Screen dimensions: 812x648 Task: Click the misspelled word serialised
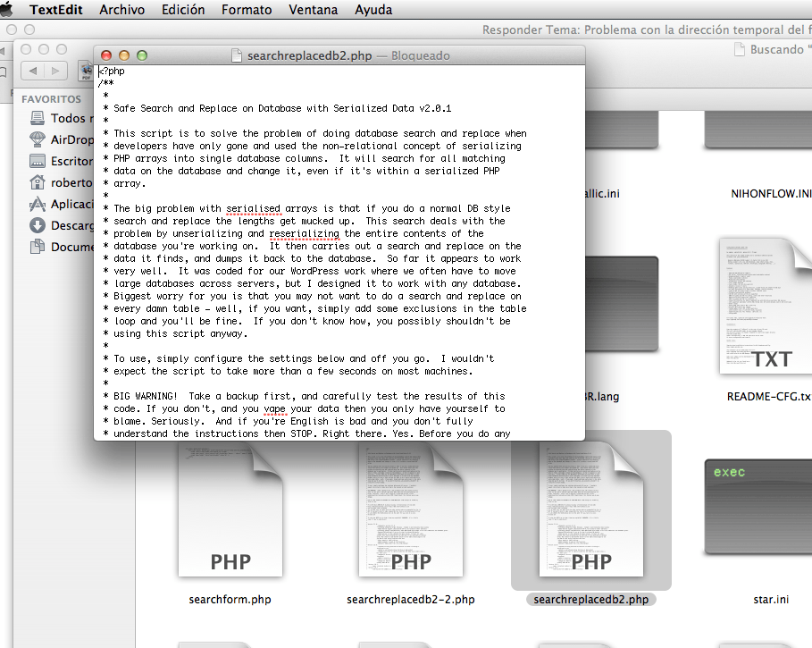253,208
